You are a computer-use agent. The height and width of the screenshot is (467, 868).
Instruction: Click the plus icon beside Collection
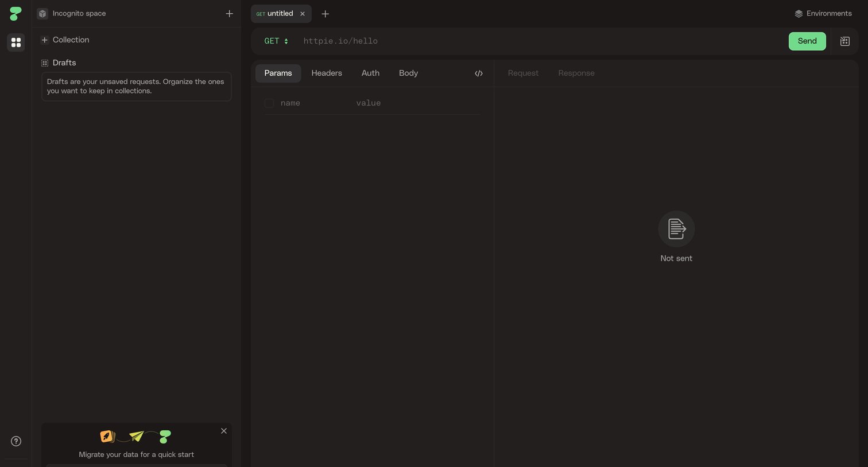[x=44, y=40]
